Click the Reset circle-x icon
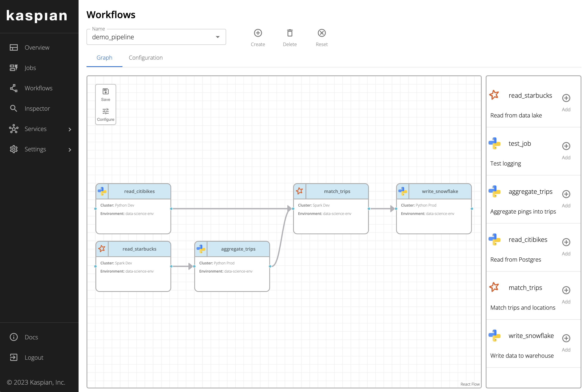587x392 pixels. pyautogui.click(x=321, y=33)
